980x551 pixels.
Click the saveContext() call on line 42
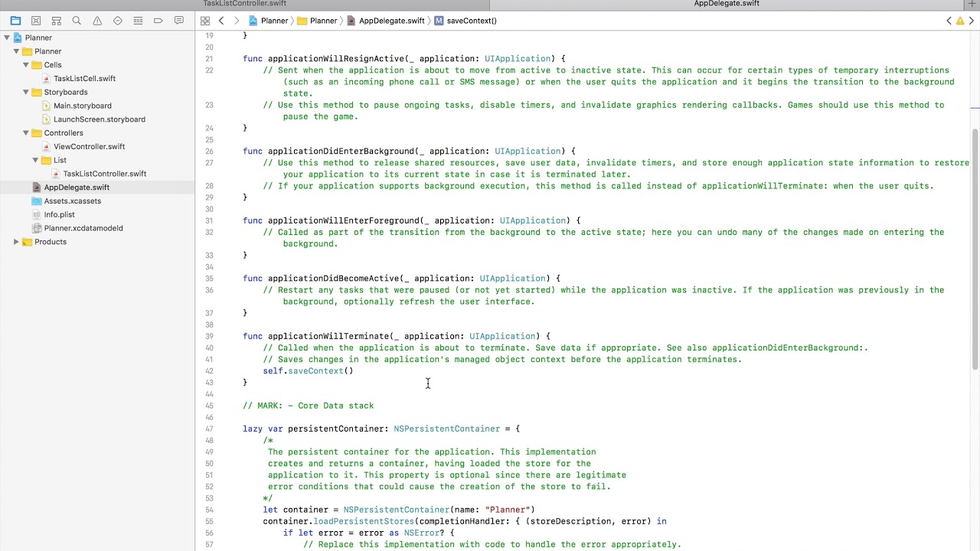(x=320, y=370)
